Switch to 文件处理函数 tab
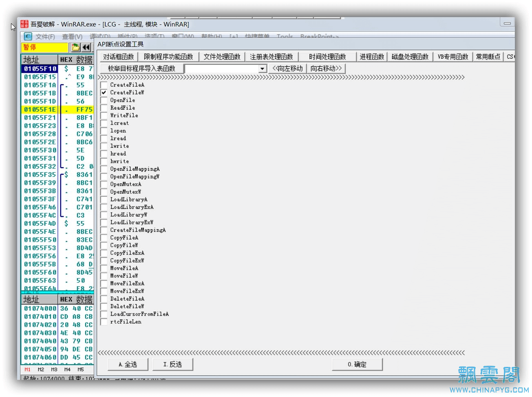This screenshot has width=532, height=397. tap(222, 57)
